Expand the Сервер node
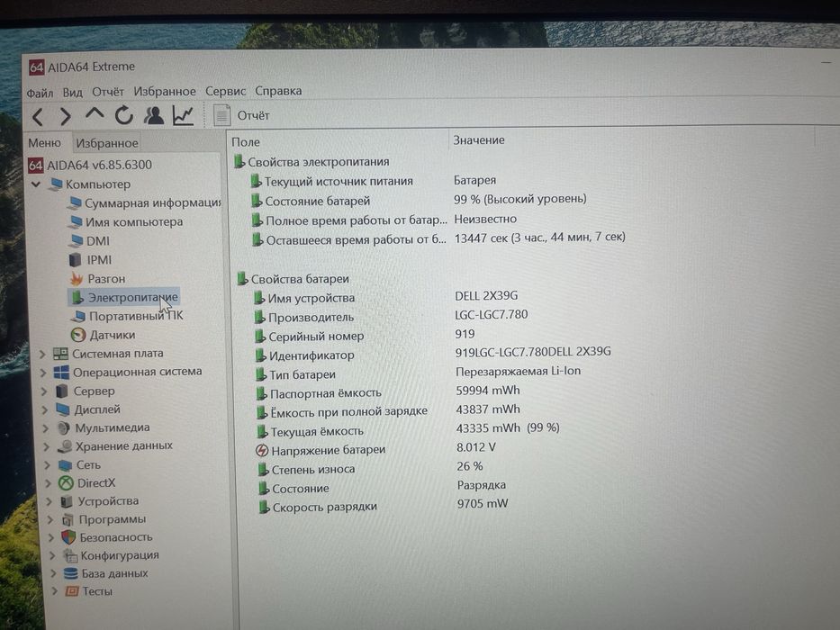 (x=44, y=391)
